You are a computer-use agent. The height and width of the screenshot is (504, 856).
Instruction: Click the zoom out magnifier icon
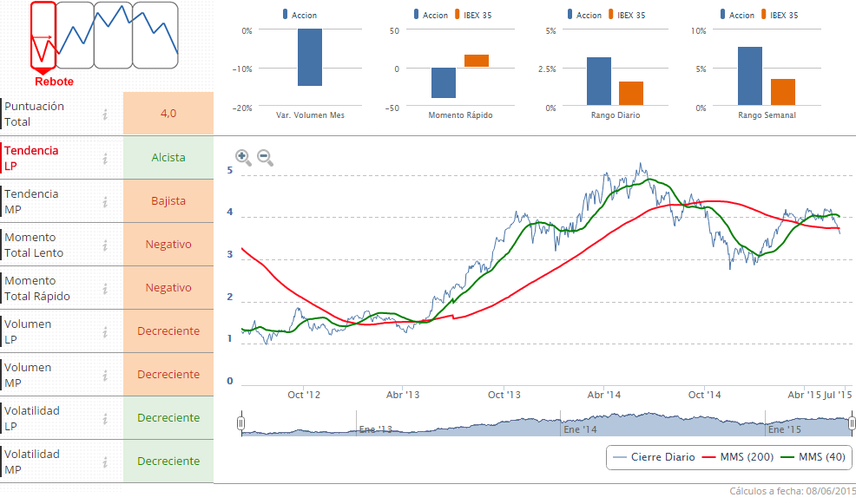pos(265,157)
